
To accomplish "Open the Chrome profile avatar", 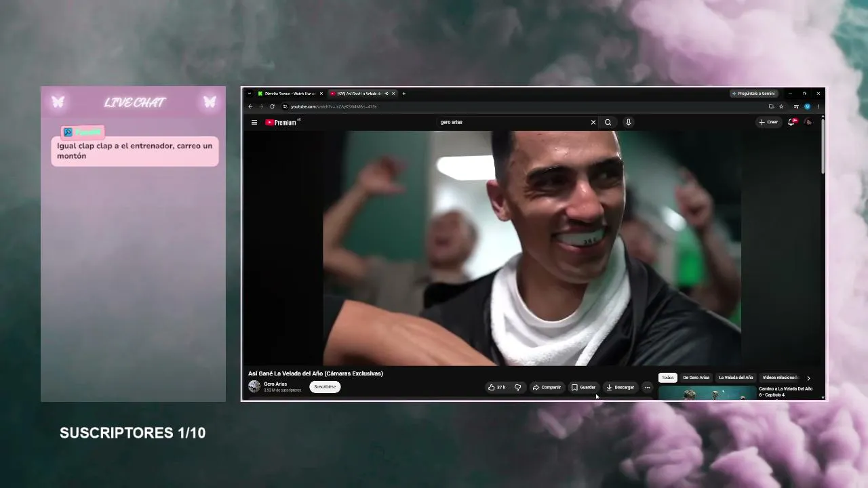I will point(807,106).
